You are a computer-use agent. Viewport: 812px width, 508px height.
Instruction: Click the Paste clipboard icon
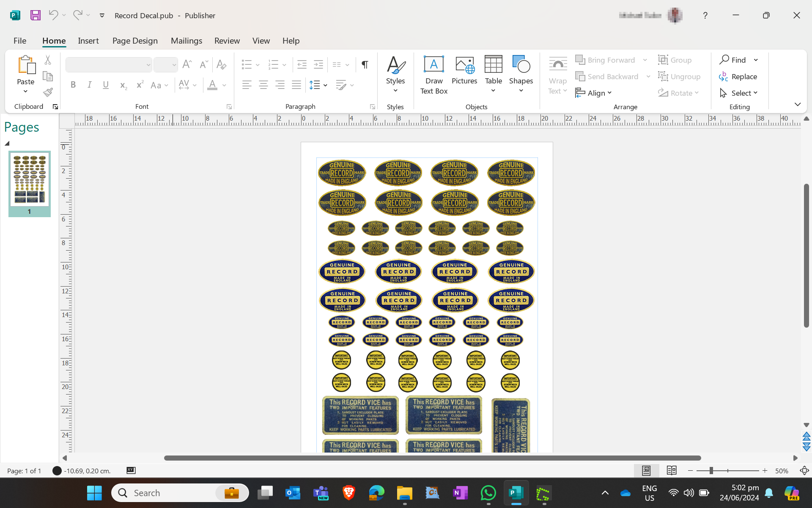[x=26, y=65]
